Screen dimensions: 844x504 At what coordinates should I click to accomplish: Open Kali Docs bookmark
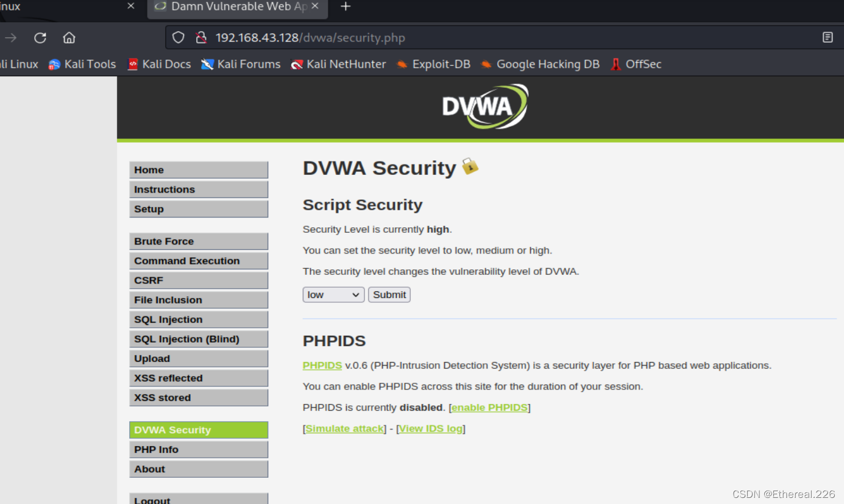click(159, 64)
